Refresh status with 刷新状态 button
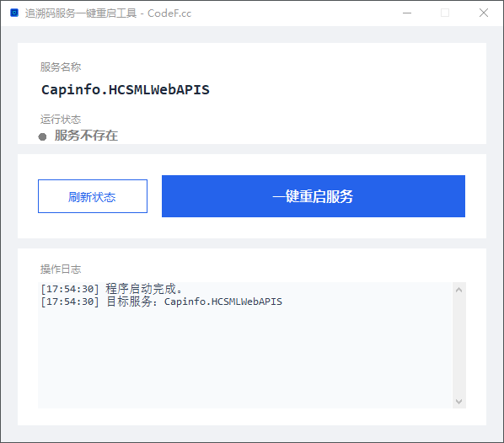Viewport: 504px width, 443px height. point(93,196)
